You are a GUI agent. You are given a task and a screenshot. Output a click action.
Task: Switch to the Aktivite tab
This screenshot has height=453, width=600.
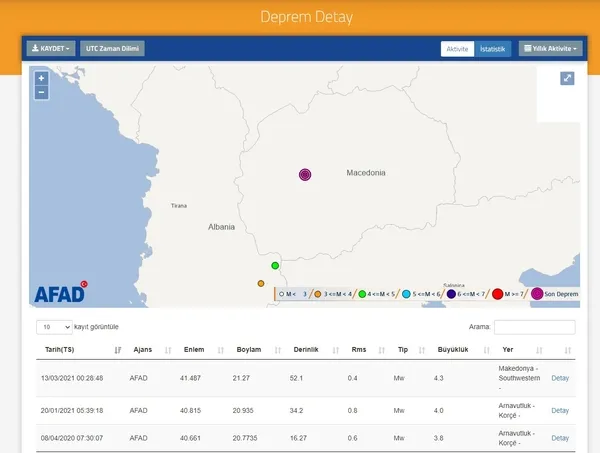click(457, 49)
